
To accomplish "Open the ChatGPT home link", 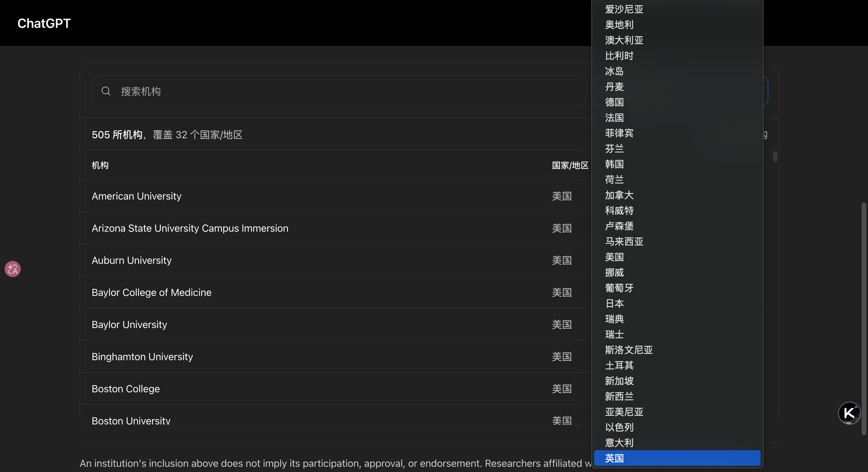I will click(44, 23).
